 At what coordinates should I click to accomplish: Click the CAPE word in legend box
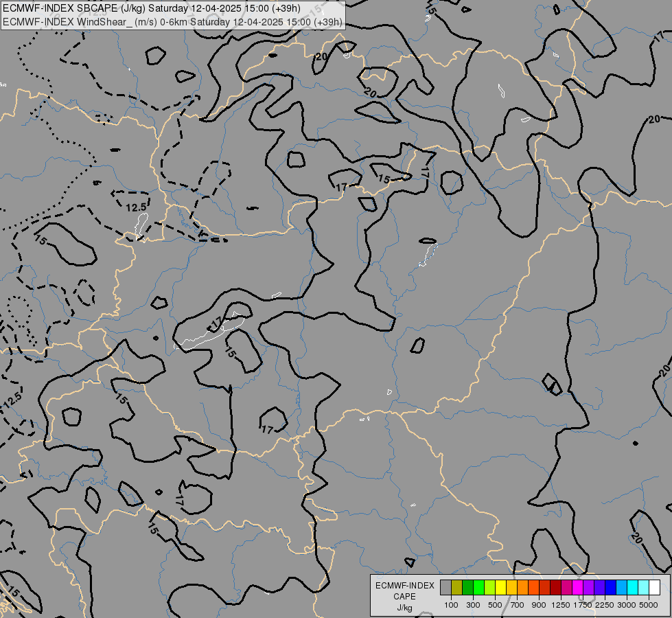point(404,597)
